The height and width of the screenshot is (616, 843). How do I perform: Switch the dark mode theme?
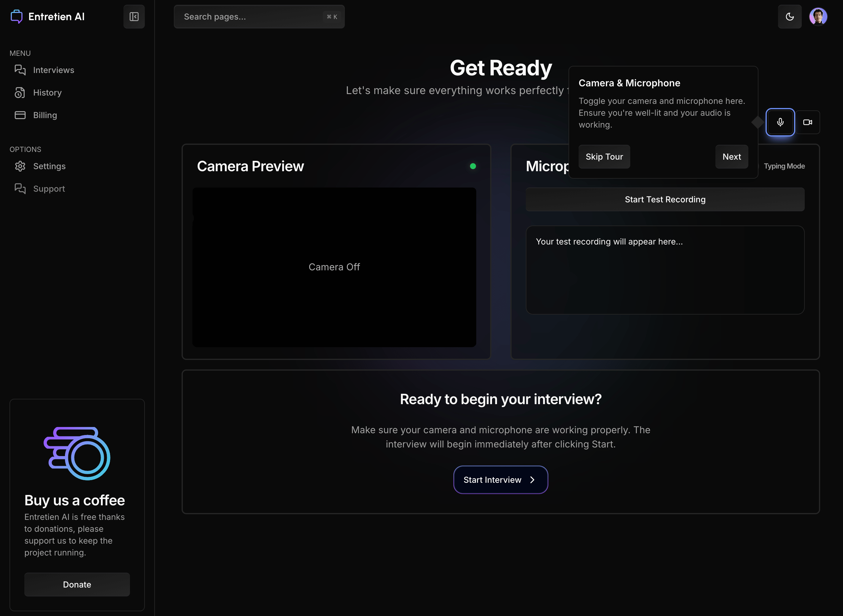789,17
